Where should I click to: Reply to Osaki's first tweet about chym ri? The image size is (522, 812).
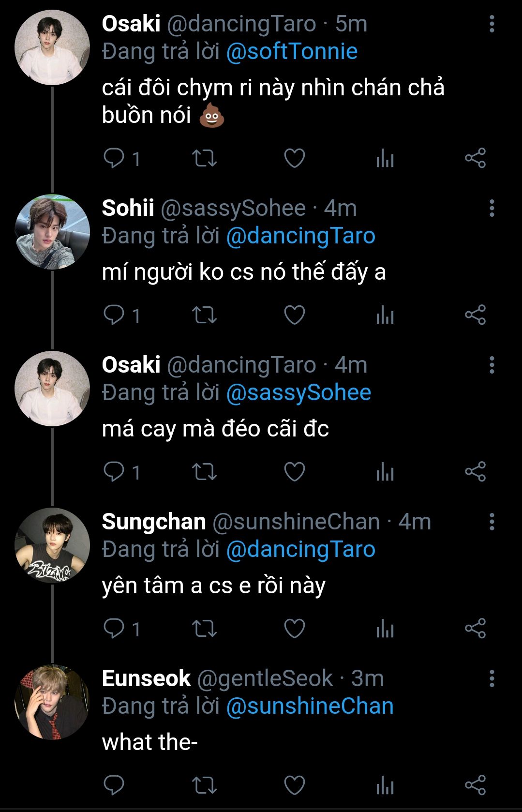point(114,158)
